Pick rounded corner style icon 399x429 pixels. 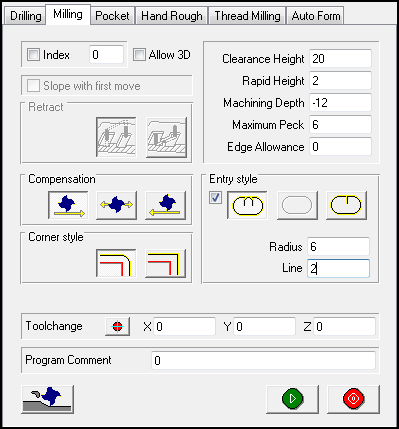(x=116, y=263)
